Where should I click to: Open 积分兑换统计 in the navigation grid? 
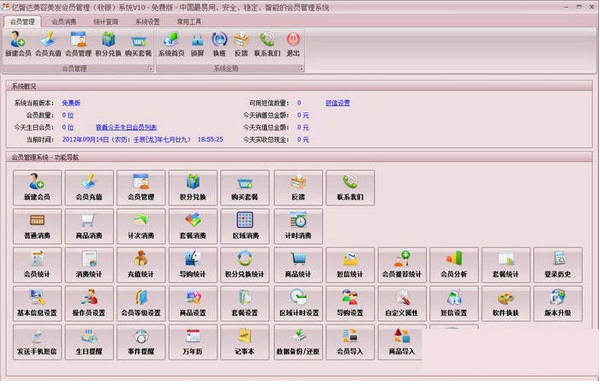[x=245, y=265]
